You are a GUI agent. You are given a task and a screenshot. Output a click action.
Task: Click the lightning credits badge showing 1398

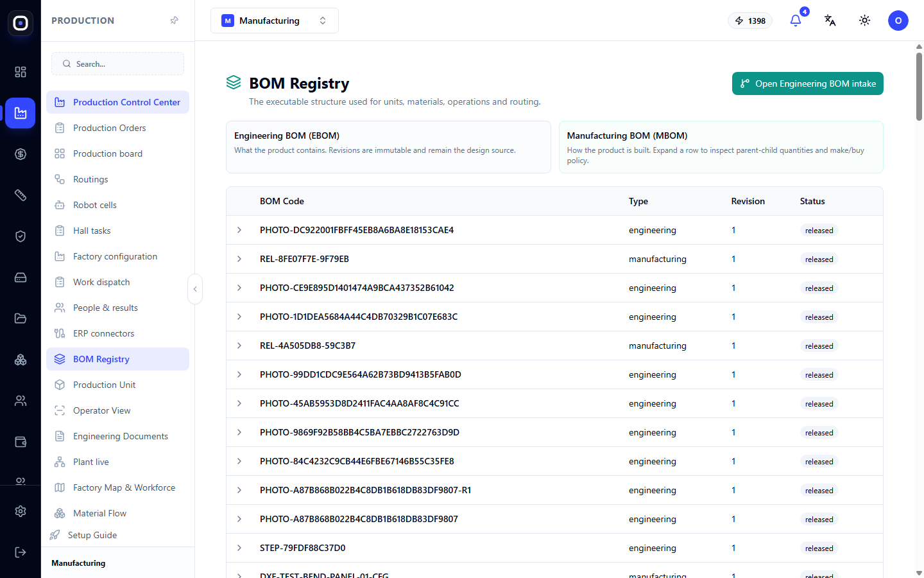coord(750,21)
